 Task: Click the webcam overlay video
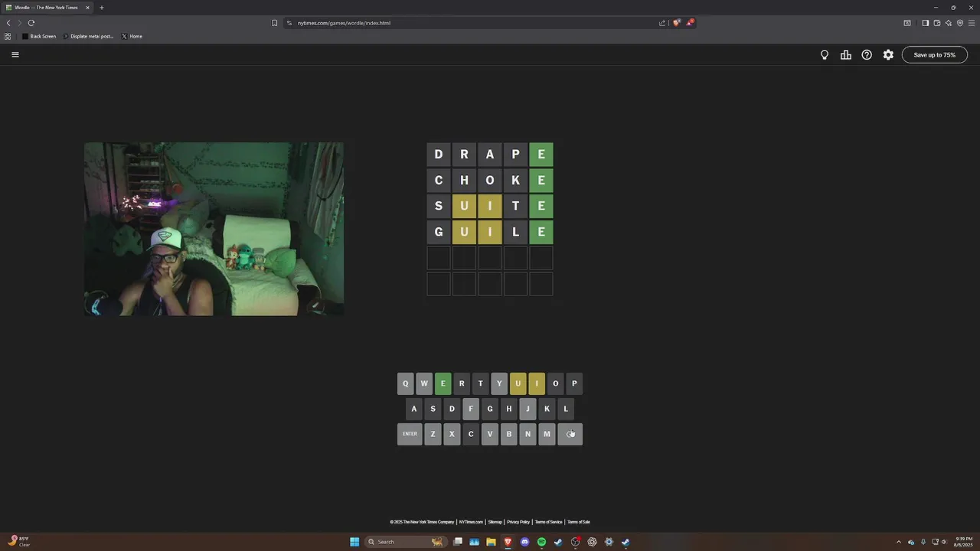click(214, 229)
